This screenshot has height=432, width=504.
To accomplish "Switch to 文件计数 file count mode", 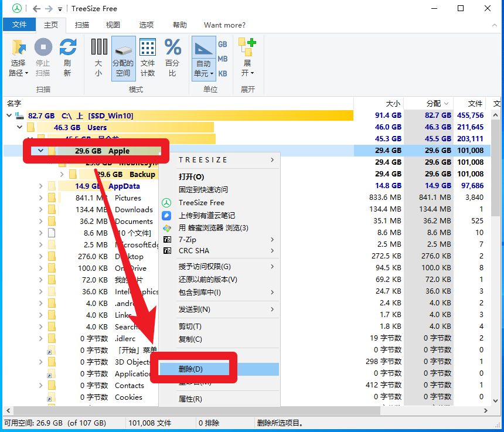I will coord(148,58).
